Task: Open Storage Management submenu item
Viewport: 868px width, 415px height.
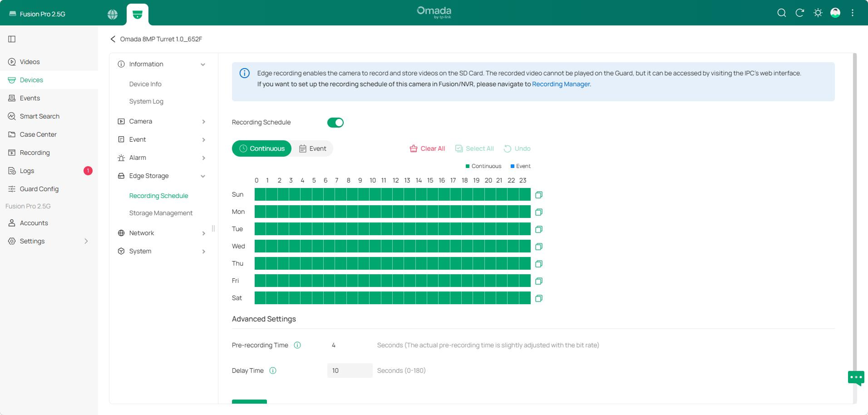Action: click(x=161, y=213)
